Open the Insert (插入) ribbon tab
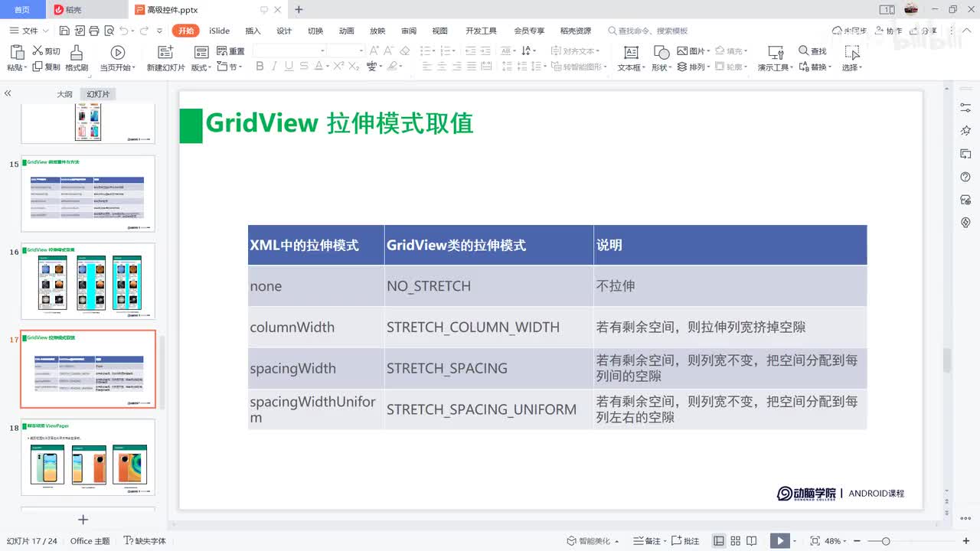The image size is (980, 551). (x=253, y=31)
